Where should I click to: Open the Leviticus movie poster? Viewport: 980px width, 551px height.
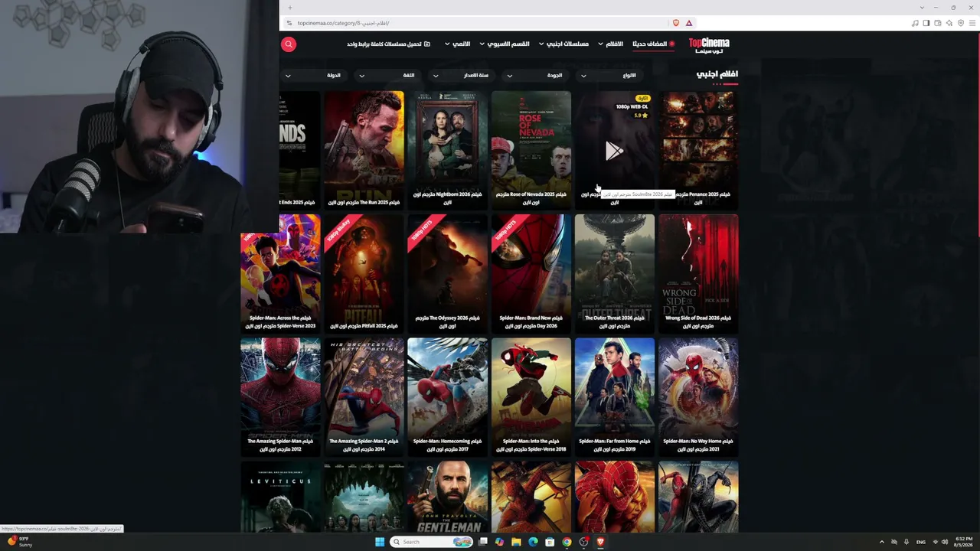(280, 497)
